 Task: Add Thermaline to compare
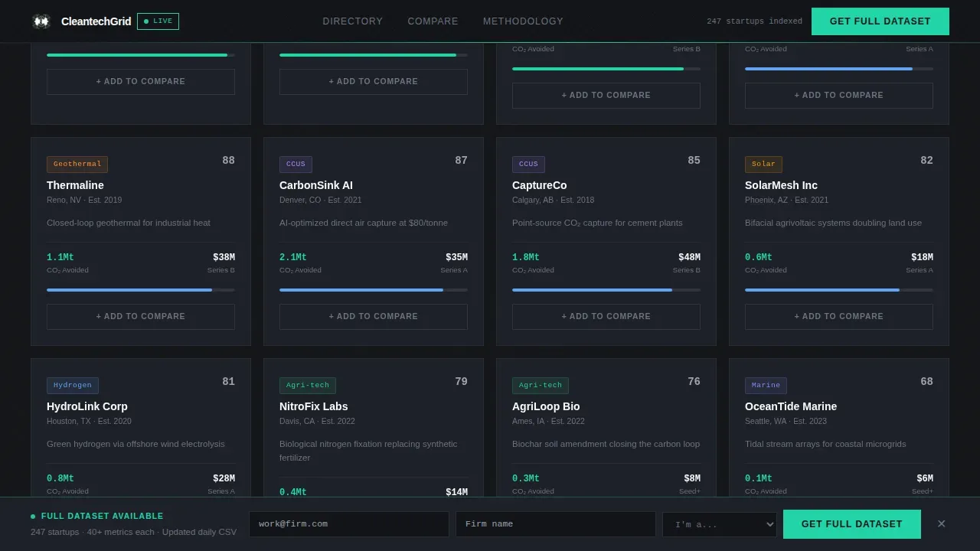point(141,317)
